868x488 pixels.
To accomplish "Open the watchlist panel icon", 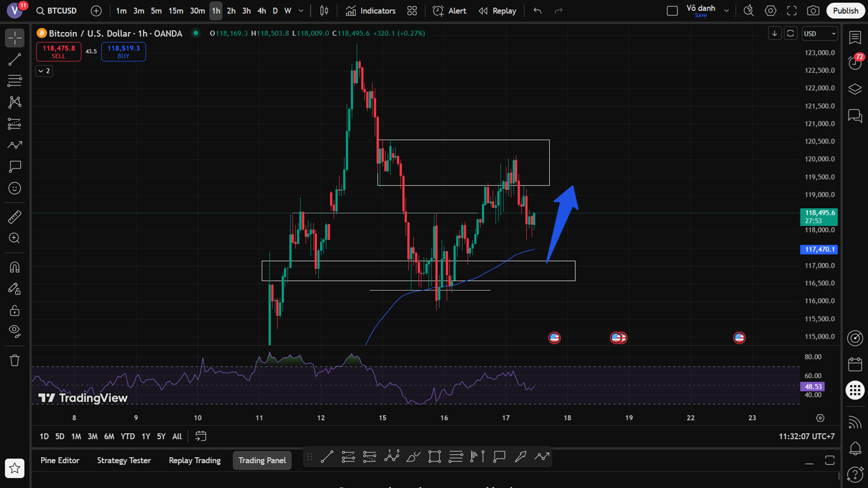I will 855,38.
